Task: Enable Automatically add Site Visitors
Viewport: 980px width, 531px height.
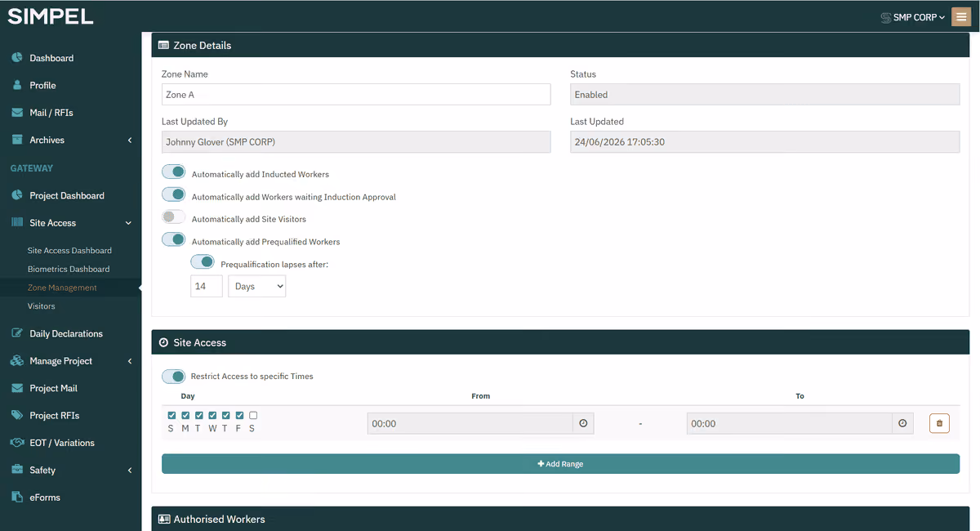Action: 173,217
